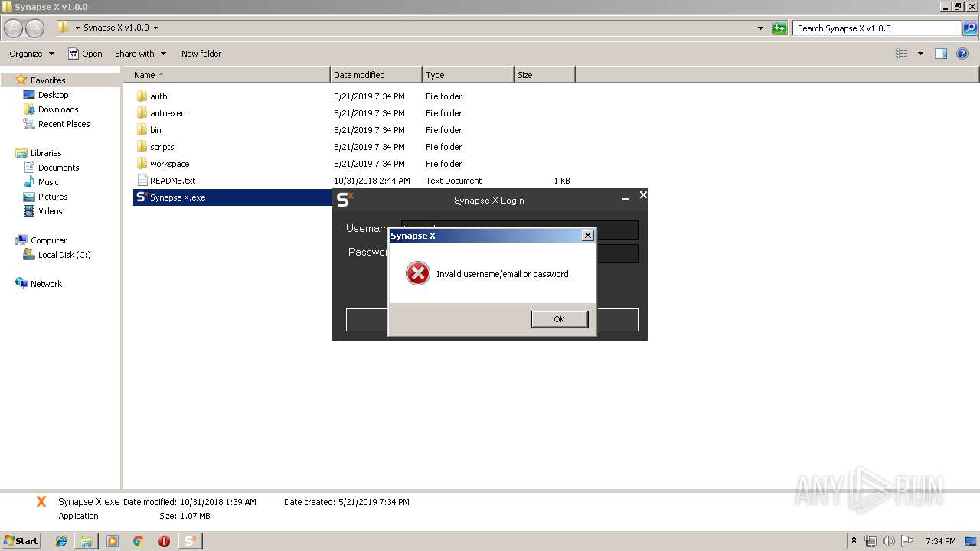Screen dimensions: 980x551
Task: Click the red error icon in dialog
Action: (x=417, y=273)
